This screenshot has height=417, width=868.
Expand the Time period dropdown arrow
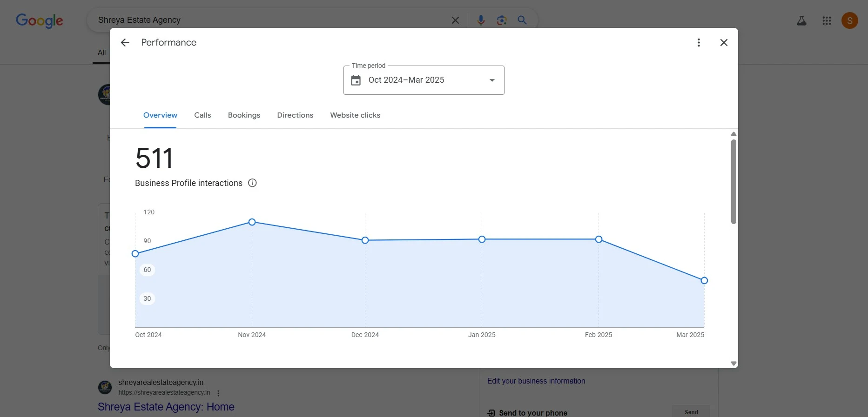(x=492, y=80)
